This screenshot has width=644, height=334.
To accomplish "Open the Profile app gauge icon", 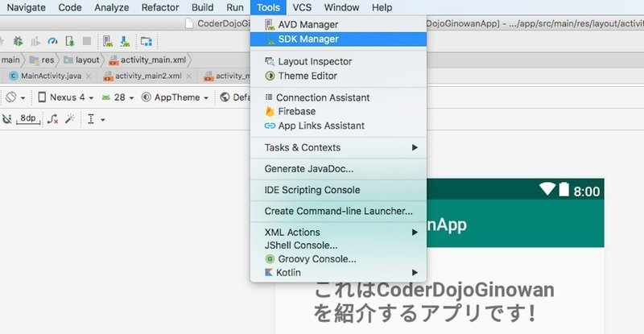I will click(x=52, y=41).
